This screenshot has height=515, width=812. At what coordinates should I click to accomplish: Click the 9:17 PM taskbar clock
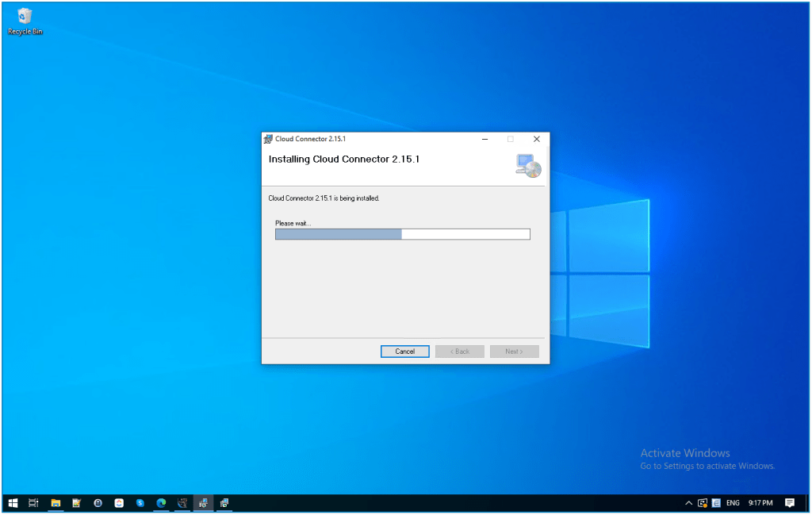click(x=760, y=502)
